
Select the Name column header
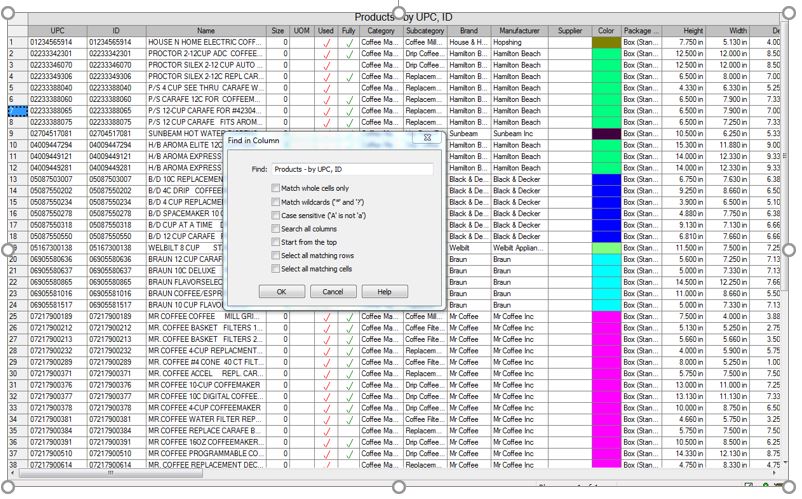(x=206, y=31)
